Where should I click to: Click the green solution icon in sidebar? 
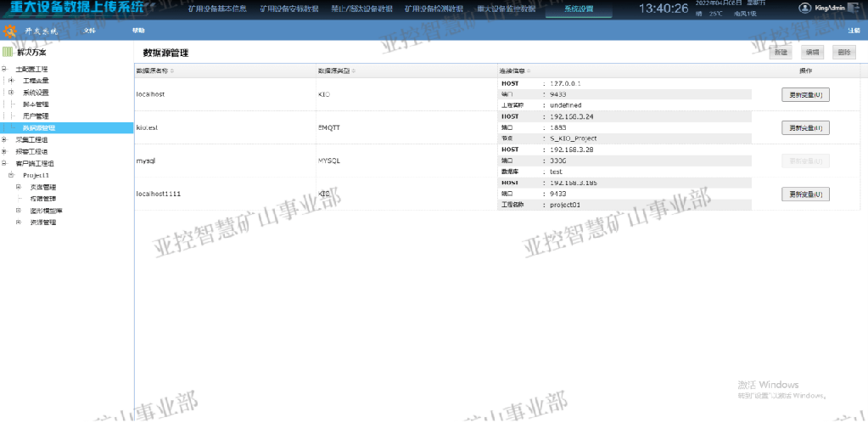8,53
